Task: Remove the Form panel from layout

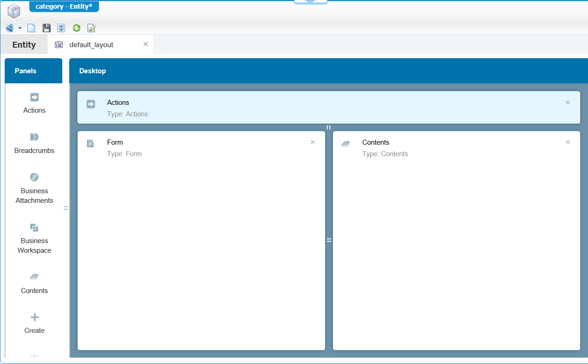Action: [x=313, y=142]
